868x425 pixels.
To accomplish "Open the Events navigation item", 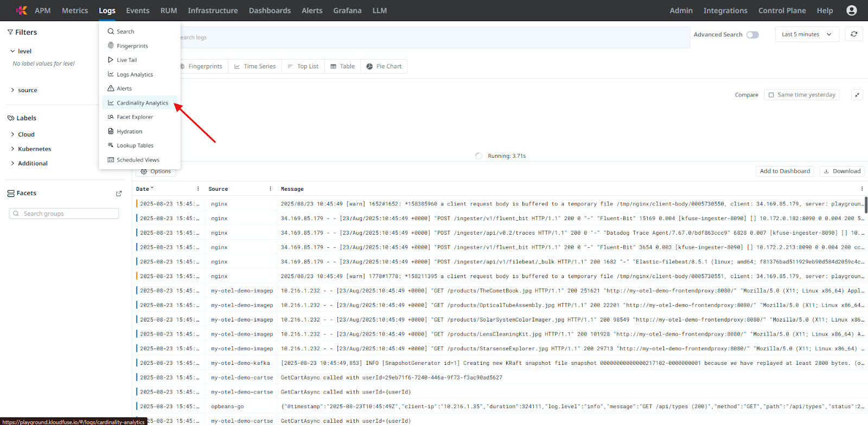I will click(138, 10).
